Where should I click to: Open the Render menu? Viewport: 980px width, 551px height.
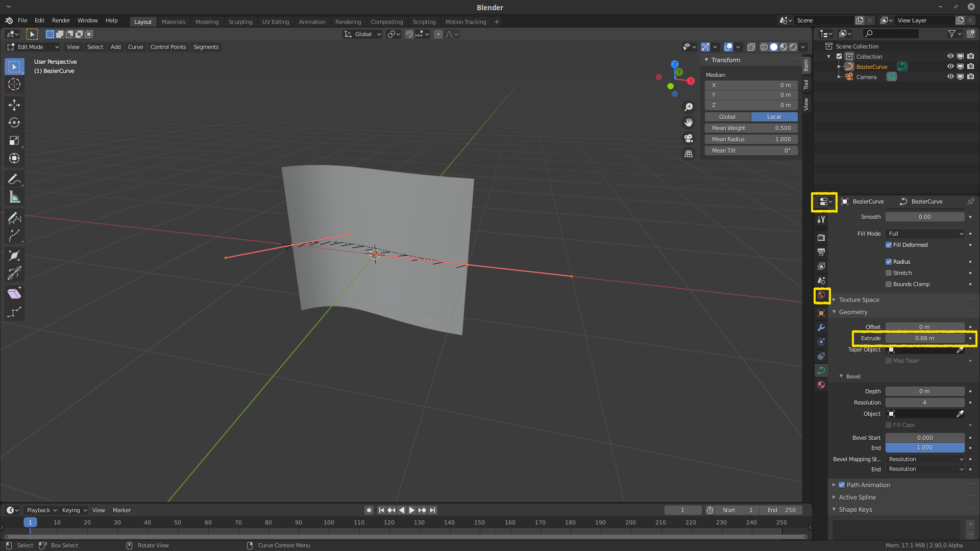point(61,20)
